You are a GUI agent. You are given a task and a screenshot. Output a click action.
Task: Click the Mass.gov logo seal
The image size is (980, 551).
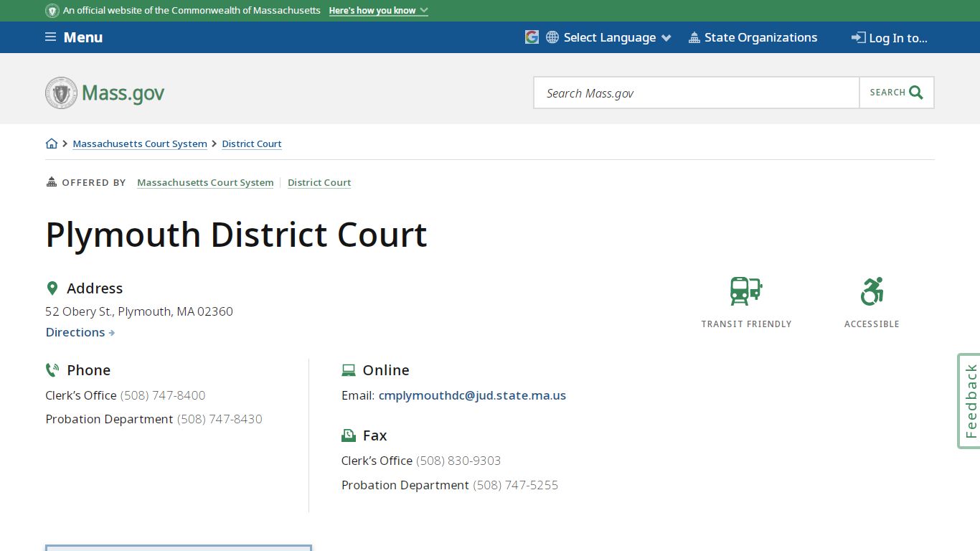(x=61, y=93)
